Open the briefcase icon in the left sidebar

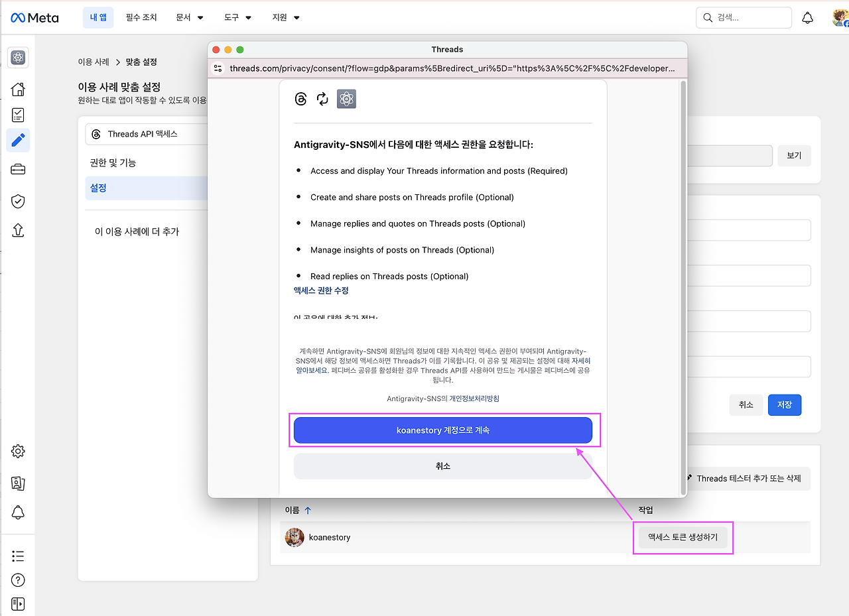[18, 169]
